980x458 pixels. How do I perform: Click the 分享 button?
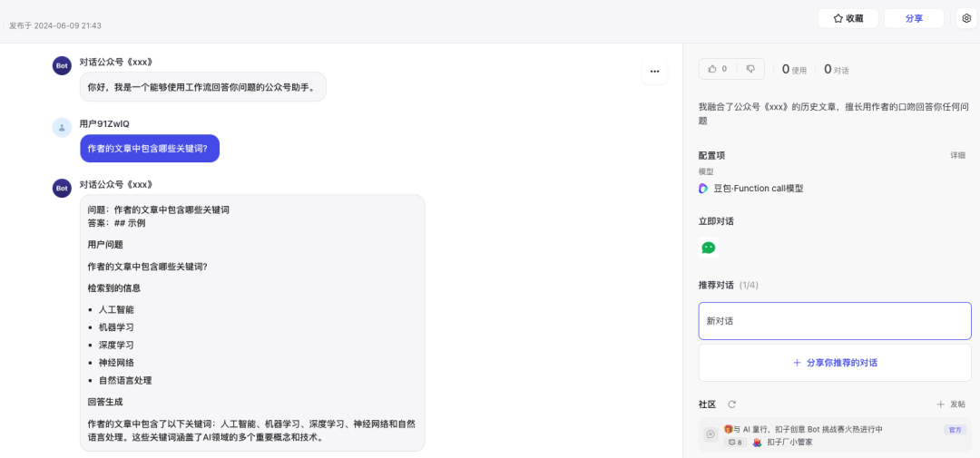[x=914, y=19]
